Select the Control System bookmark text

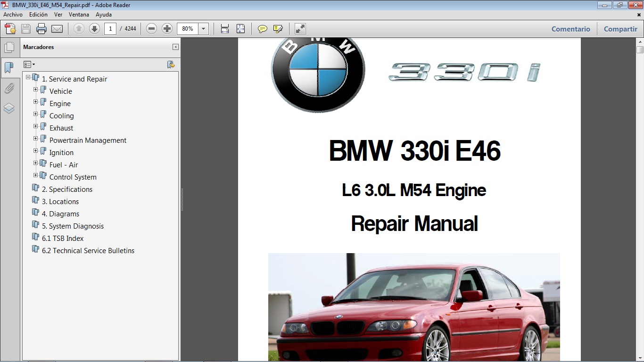(73, 177)
